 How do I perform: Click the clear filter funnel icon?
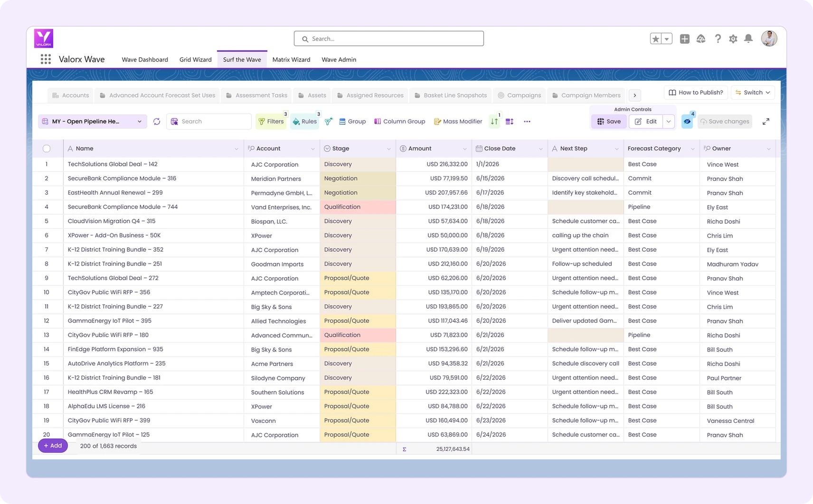329,121
